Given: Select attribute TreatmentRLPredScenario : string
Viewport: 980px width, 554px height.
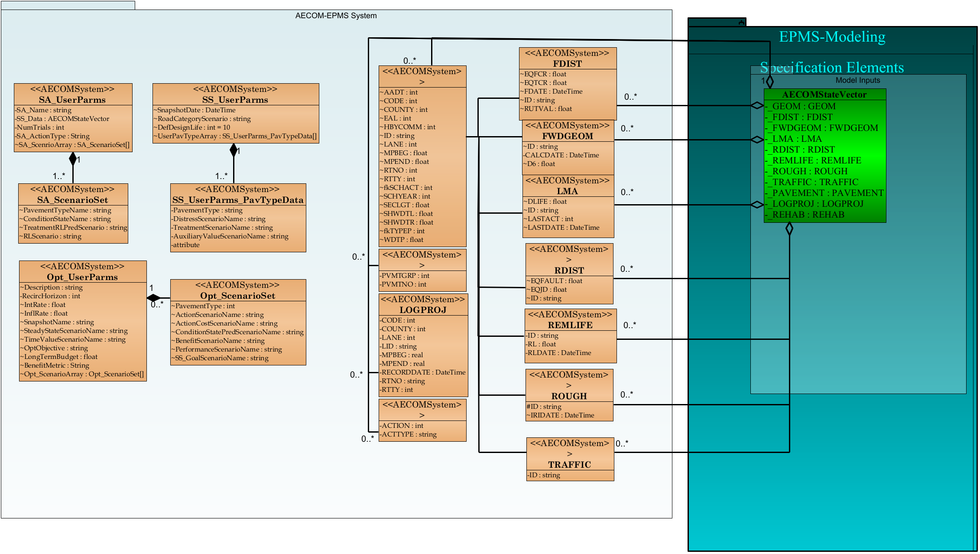Looking at the screenshot, I should 73,228.
